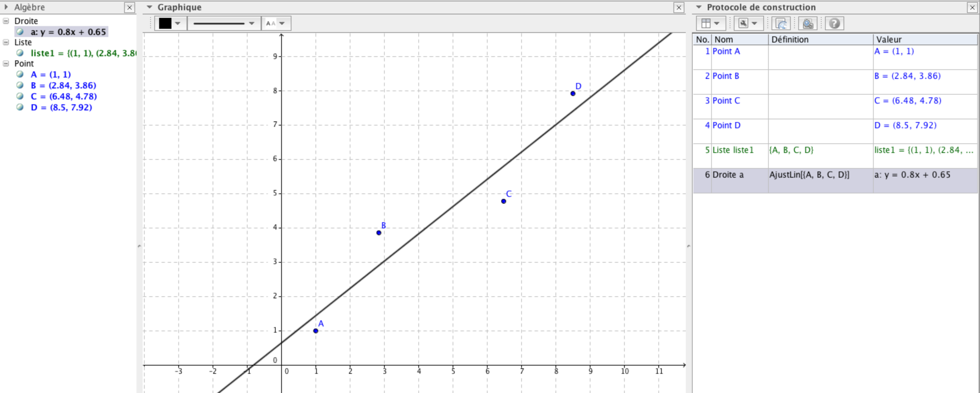Toggle the Graphique panel style bar triangle
The height and width of the screenshot is (393, 980).
pyautogui.click(x=150, y=7)
